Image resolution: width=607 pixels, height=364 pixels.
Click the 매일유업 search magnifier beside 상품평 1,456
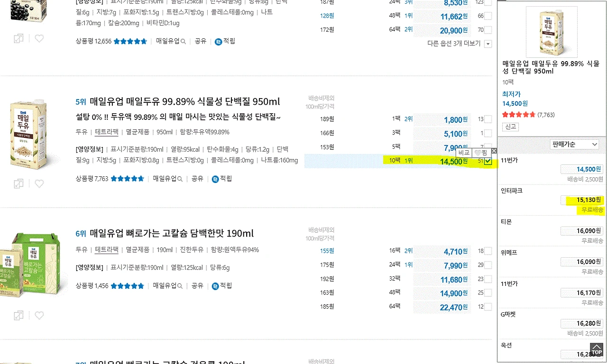point(180,286)
